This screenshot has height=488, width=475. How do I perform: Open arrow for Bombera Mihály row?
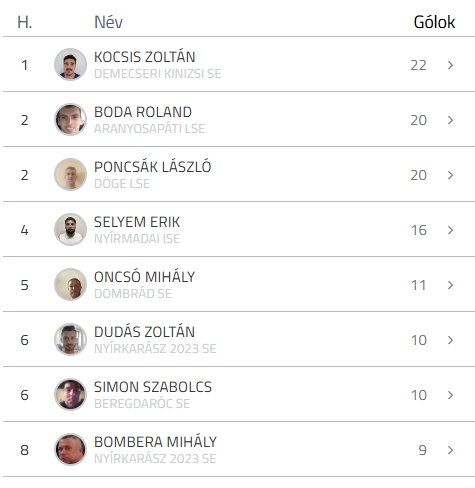point(450,450)
